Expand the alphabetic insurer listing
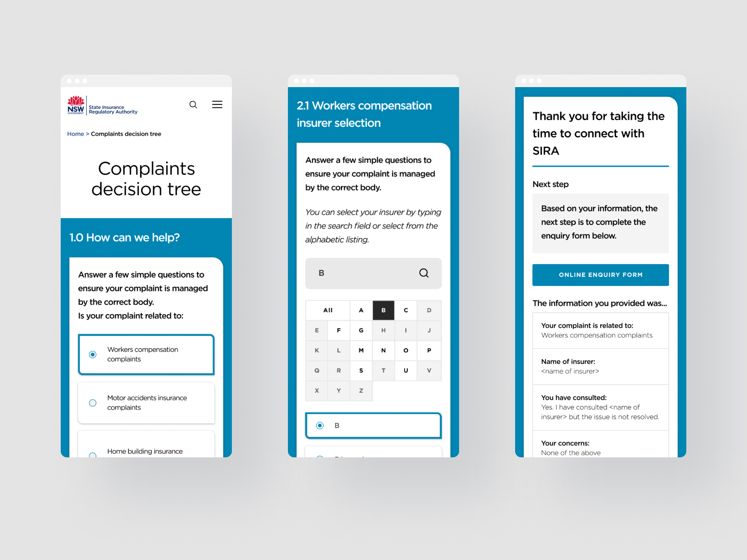This screenshot has width=747, height=560. click(326, 310)
